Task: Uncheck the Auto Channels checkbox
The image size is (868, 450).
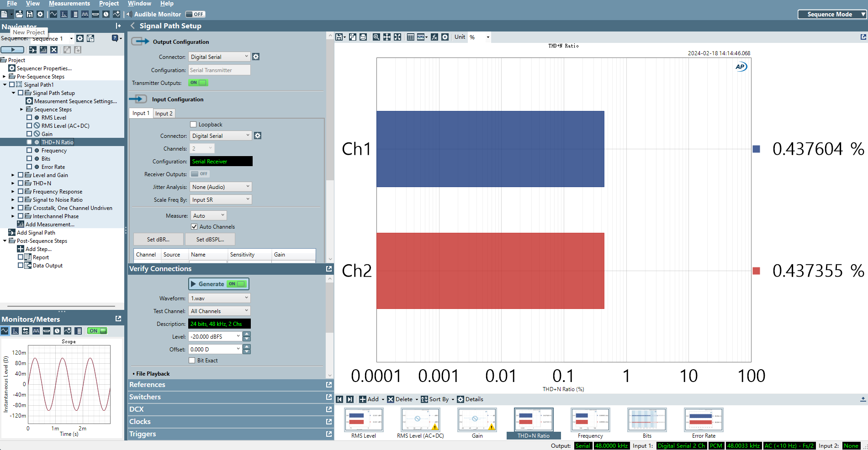Action: point(194,227)
